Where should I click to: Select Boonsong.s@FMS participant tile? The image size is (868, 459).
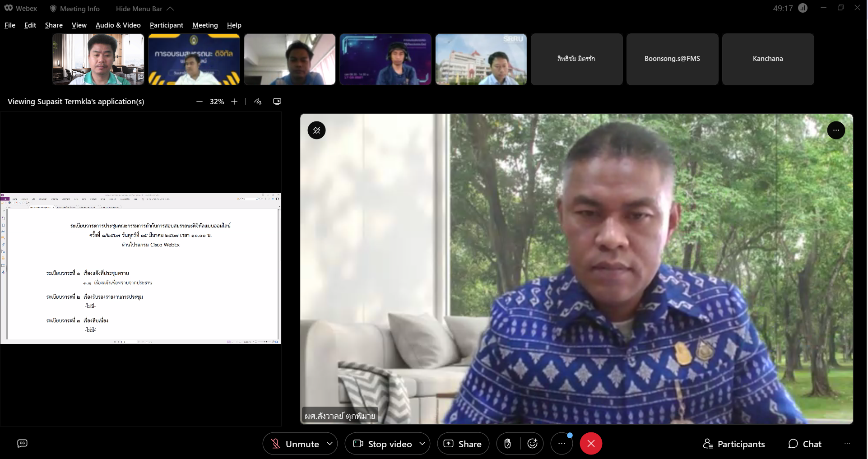click(672, 59)
